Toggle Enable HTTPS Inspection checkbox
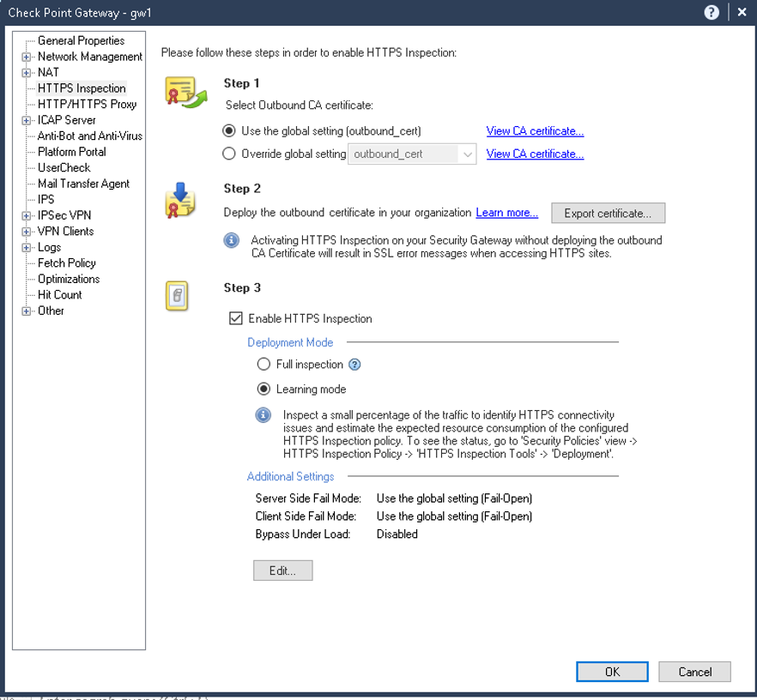This screenshot has height=700, width=757. point(235,318)
